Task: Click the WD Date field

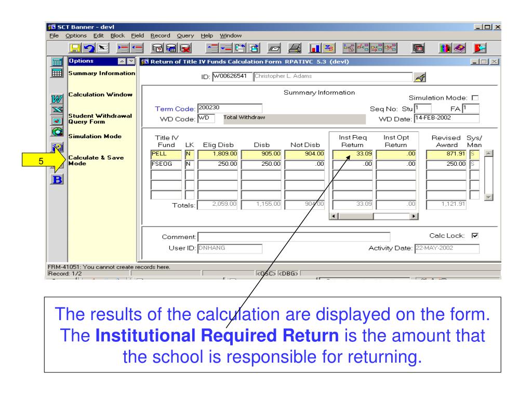Action: pos(447,118)
